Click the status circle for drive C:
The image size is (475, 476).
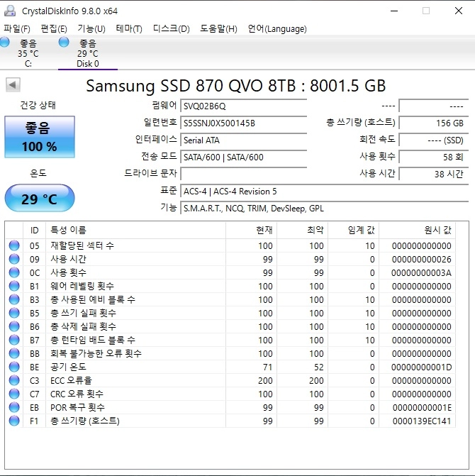point(4,42)
